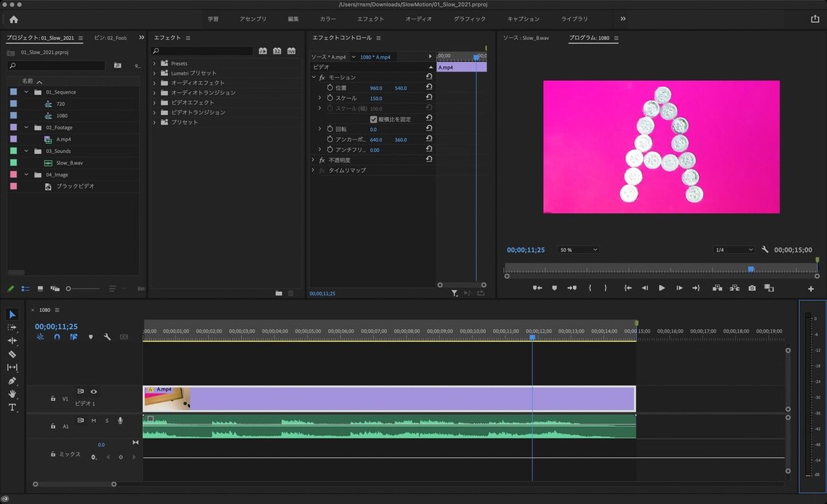Expand the Lumetri プリセット folder

tap(154, 73)
